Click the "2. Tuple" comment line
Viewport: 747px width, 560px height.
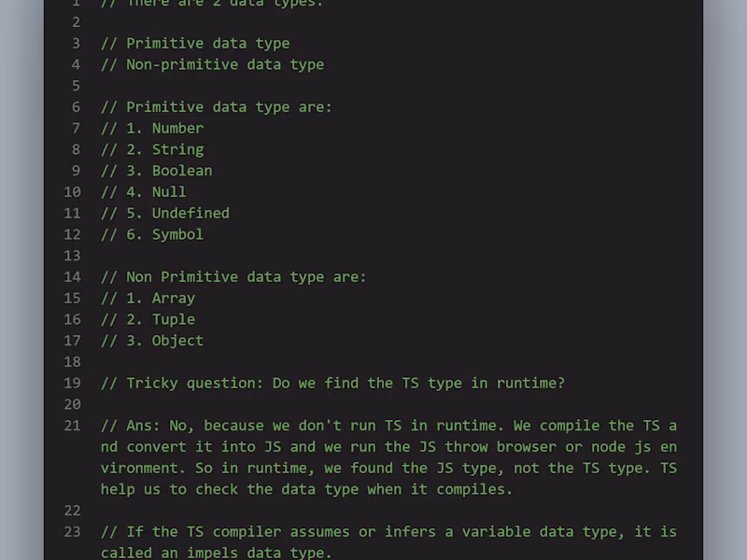[148, 319]
